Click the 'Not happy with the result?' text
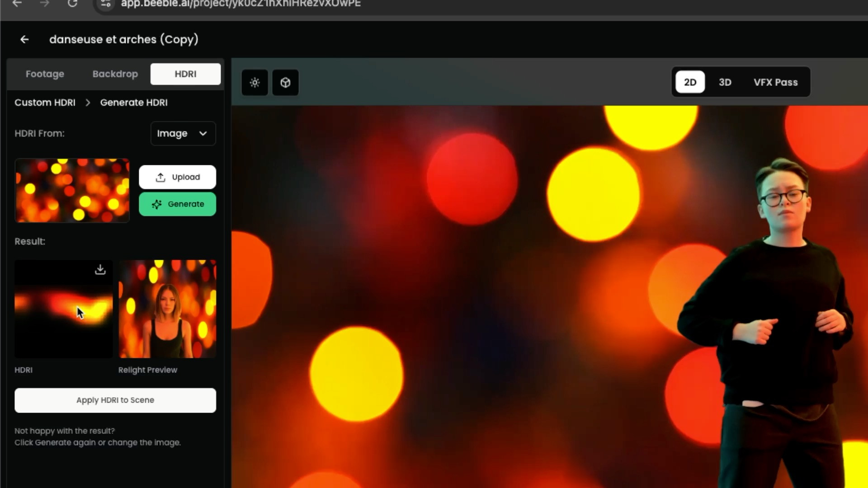The width and height of the screenshot is (868, 488). pos(65,431)
